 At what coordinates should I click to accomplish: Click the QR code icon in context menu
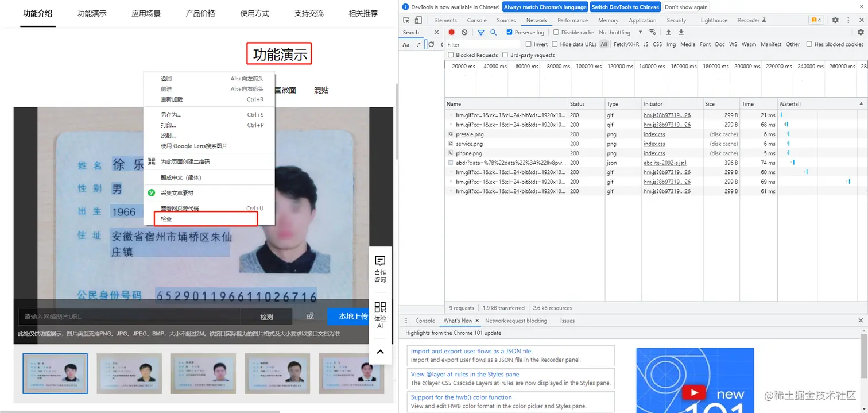click(x=152, y=162)
